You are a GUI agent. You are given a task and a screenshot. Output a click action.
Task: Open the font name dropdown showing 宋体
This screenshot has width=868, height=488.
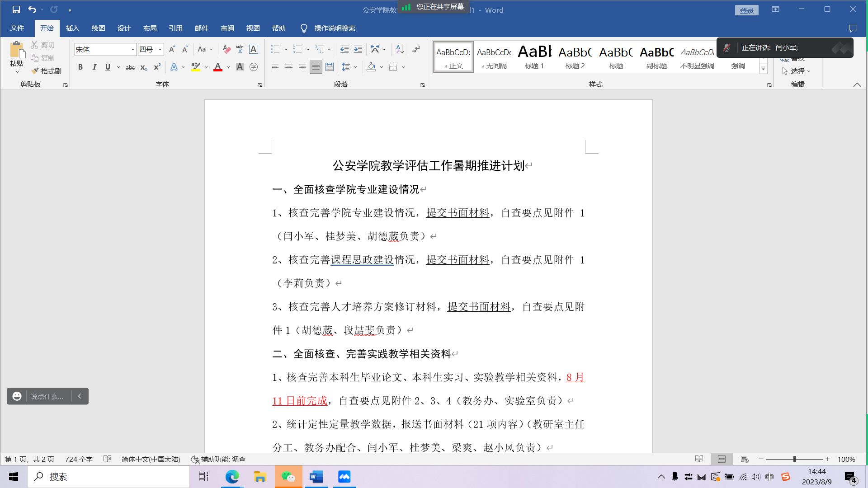coord(132,49)
